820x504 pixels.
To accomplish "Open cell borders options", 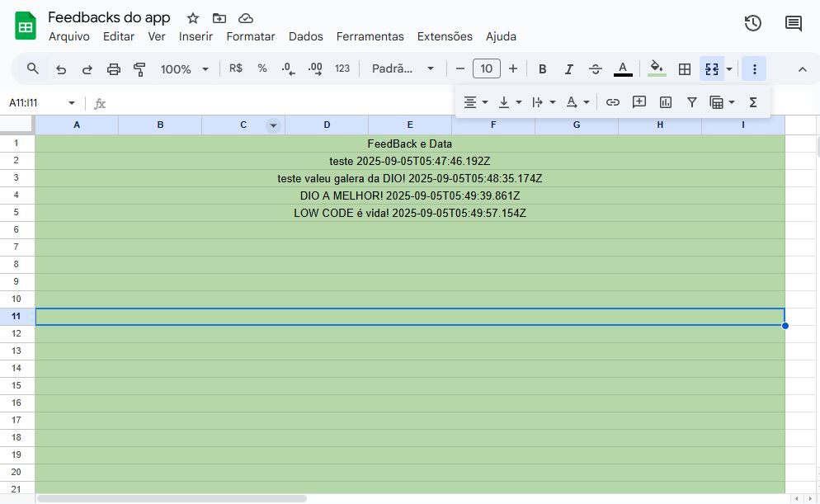I will [x=685, y=69].
